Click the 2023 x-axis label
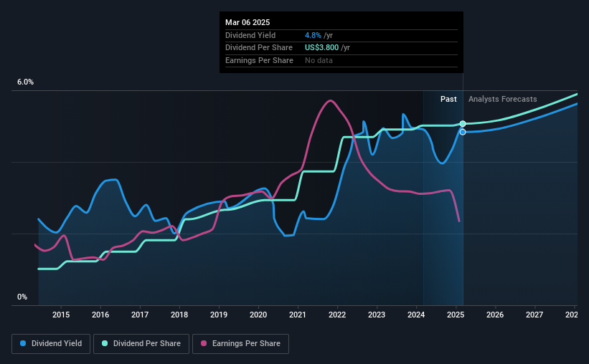Image resolution: width=589 pixels, height=364 pixels. pyautogui.click(x=377, y=315)
